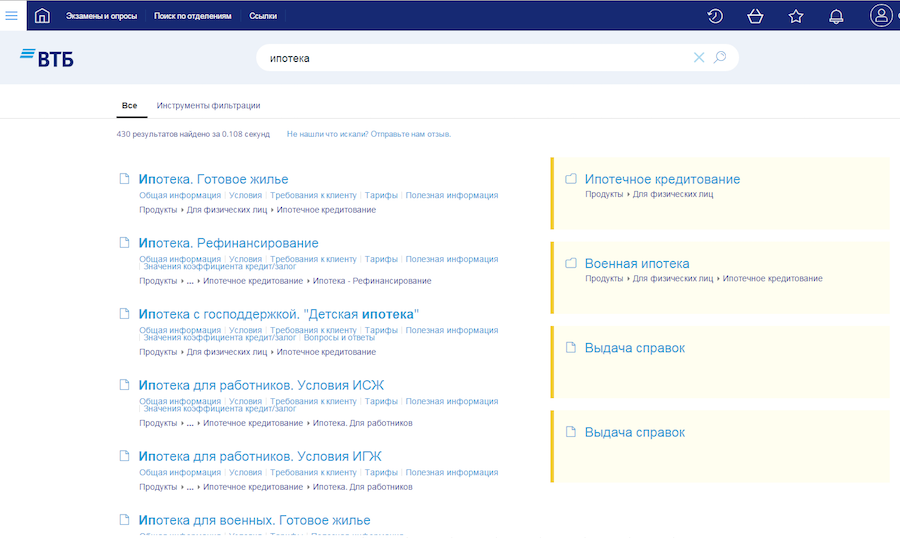Go to the home page icon
This screenshot has height=538, width=900.
click(42, 16)
